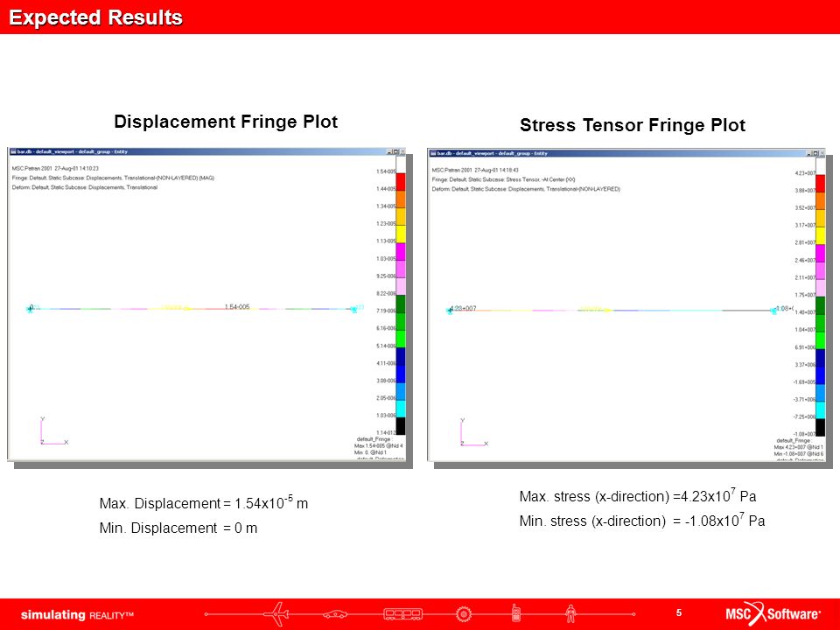This screenshot has width=840, height=630.
Task: Click the cyan node marker at left end of stress beam
Action: [x=450, y=311]
